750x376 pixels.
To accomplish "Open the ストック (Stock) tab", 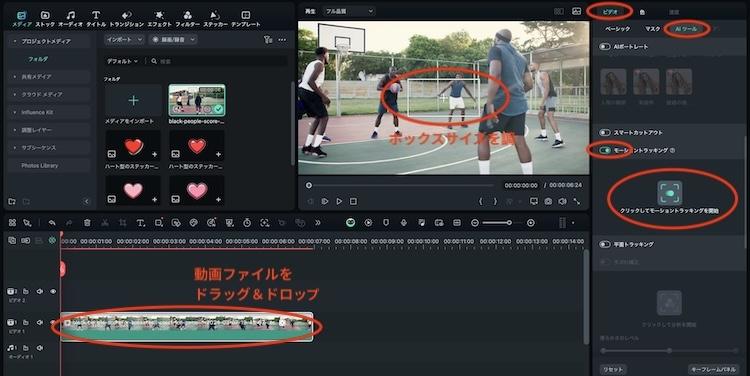I will click(x=45, y=19).
